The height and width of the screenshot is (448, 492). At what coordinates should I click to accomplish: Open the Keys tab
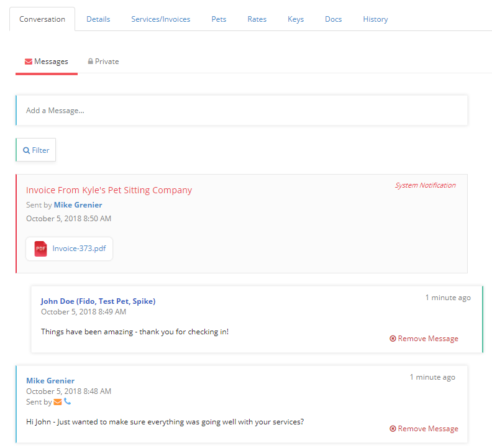click(296, 19)
